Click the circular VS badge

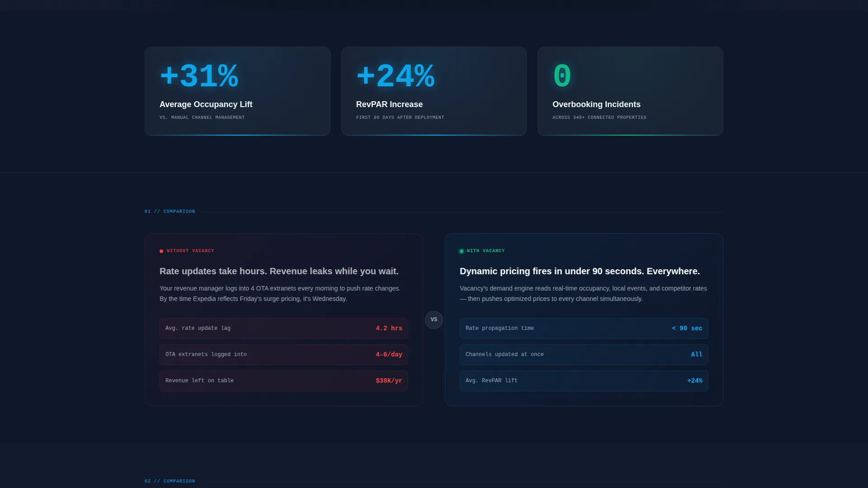(434, 320)
